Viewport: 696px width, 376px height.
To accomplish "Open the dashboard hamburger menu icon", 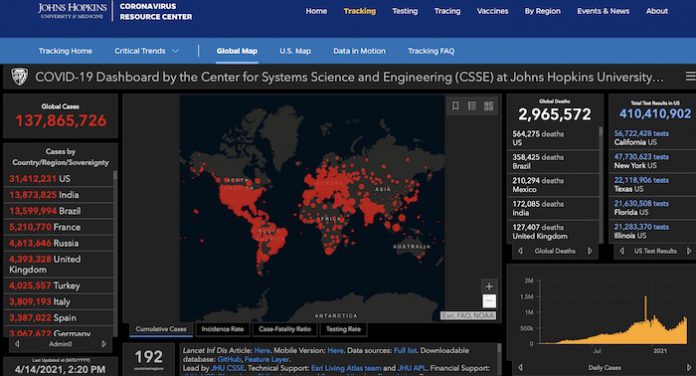I will [x=690, y=76].
